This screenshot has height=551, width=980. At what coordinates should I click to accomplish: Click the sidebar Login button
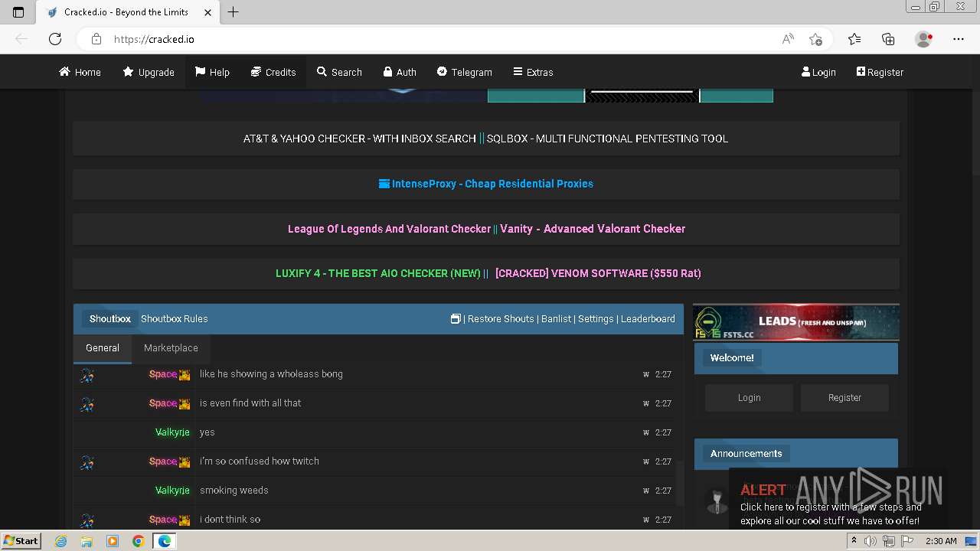click(750, 398)
